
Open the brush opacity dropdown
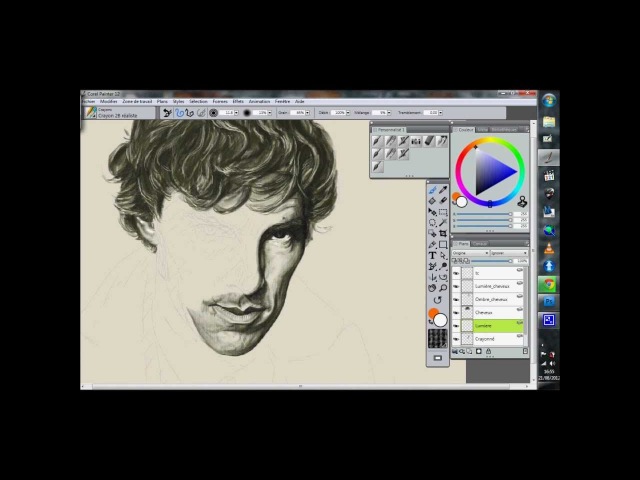(x=269, y=113)
